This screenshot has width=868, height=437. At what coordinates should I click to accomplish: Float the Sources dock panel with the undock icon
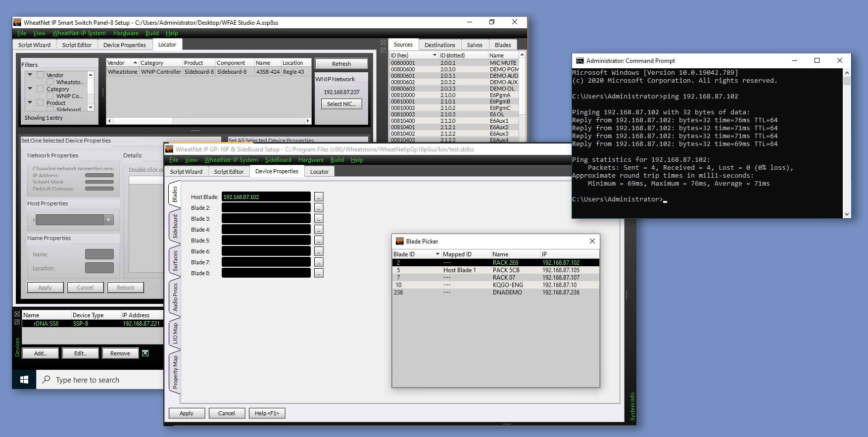point(383,50)
